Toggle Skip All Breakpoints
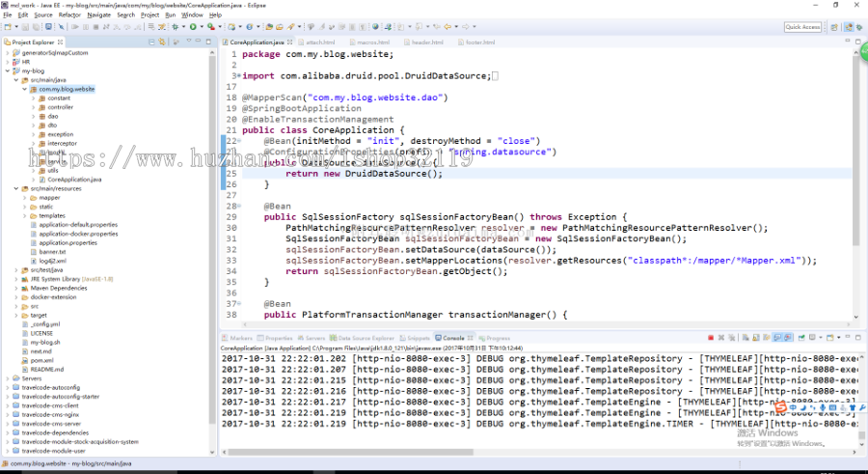 point(61,27)
